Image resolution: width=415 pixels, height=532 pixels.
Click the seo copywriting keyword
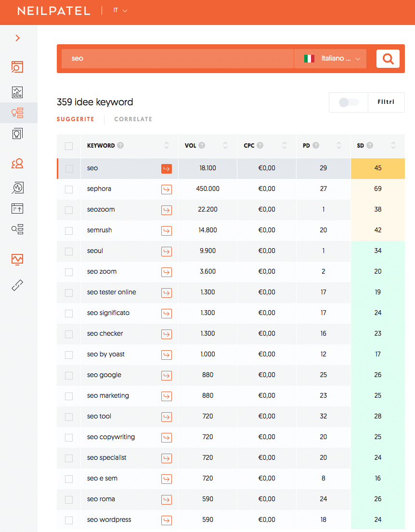pos(111,437)
